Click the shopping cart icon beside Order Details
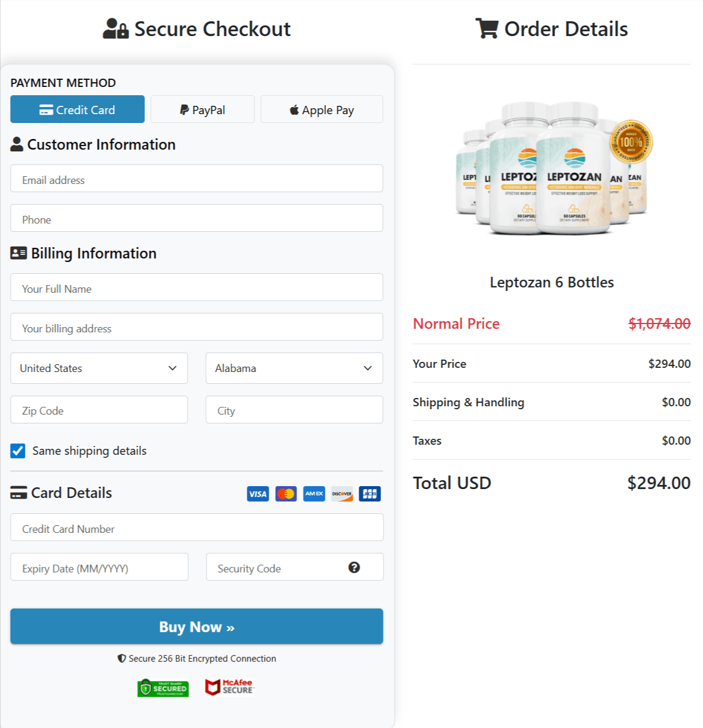 (486, 28)
